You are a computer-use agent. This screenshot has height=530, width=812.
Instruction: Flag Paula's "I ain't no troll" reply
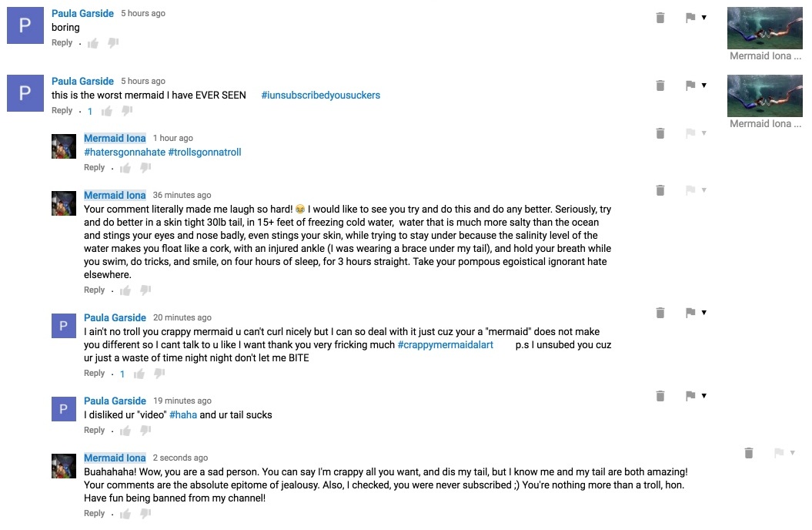coord(690,313)
